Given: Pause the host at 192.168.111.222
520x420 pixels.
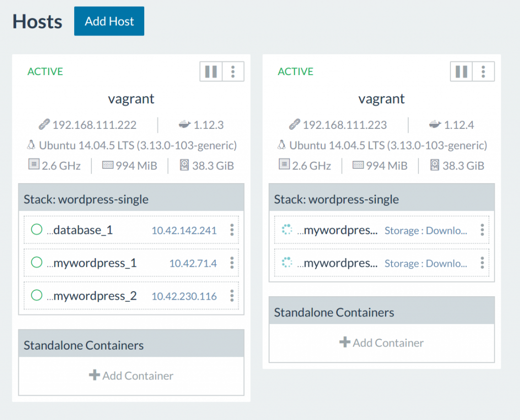Looking at the screenshot, I should 211,72.
